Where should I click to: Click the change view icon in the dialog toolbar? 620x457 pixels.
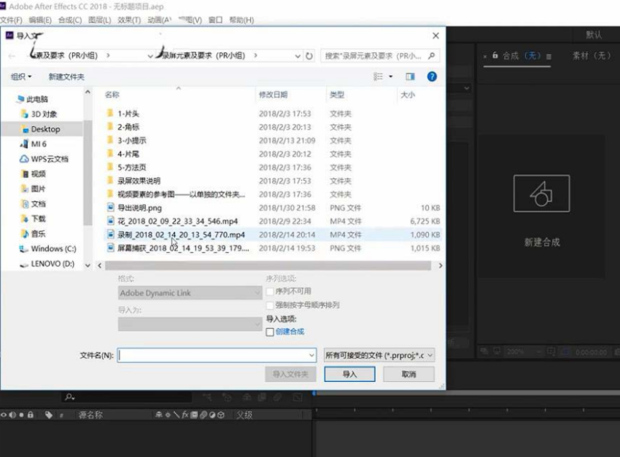(378, 76)
